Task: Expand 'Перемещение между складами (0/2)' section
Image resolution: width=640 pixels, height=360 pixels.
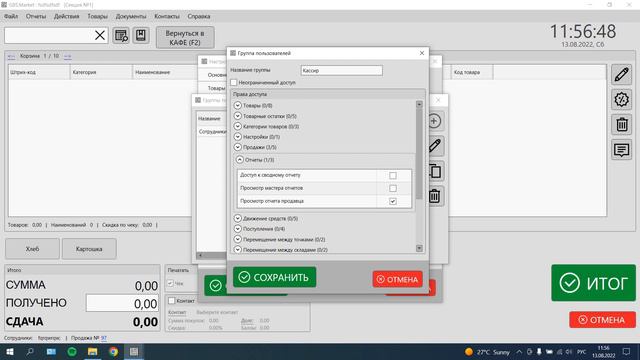Action: pyautogui.click(x=238, y=249)
